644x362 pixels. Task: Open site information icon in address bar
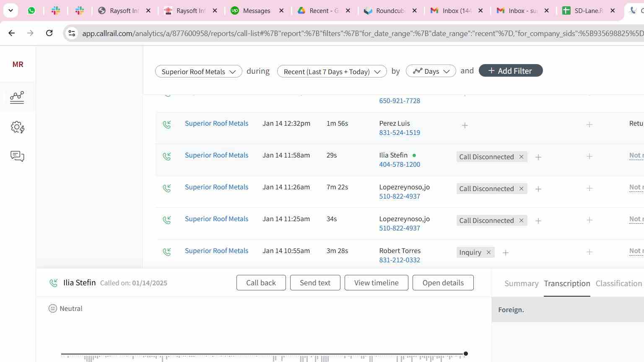[72, 33]
